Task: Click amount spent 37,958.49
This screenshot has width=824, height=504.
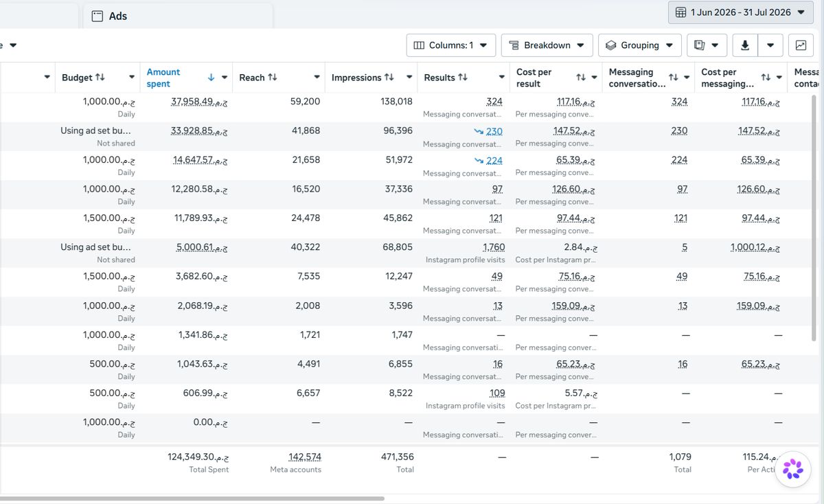Action: tap(199, 102)
